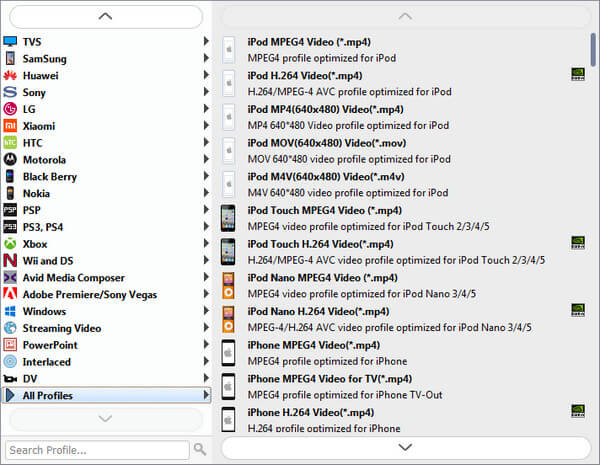Click the Motorola logo icon

point(10,160)
